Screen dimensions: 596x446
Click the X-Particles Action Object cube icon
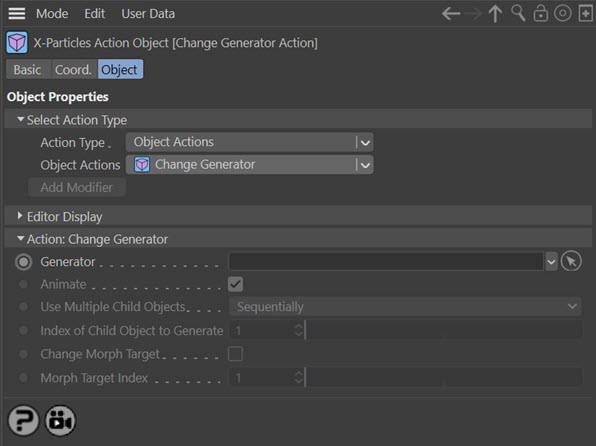(x=17, y=43)
